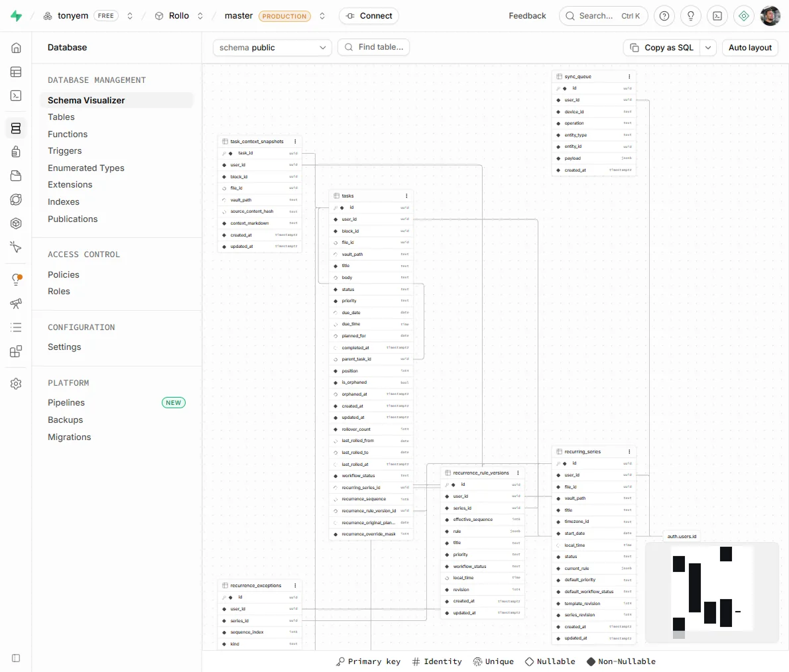Click the Search Ctrl K box

click(x=603, y=16)
